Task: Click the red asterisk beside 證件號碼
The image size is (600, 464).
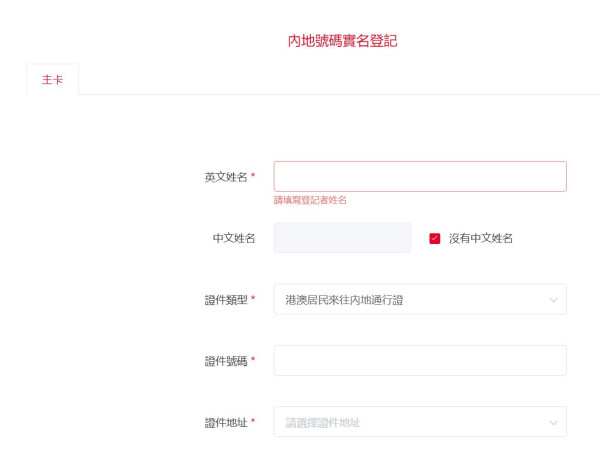Action: 253,360
